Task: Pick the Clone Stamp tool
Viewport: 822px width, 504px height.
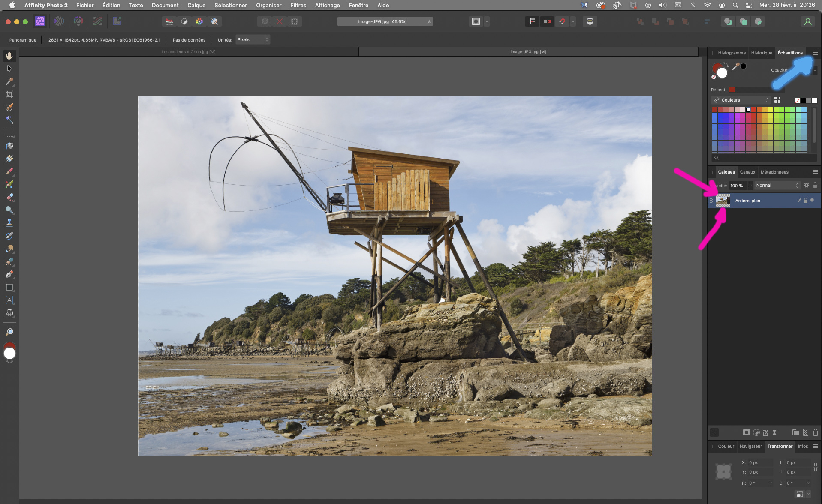Action: 9,223
